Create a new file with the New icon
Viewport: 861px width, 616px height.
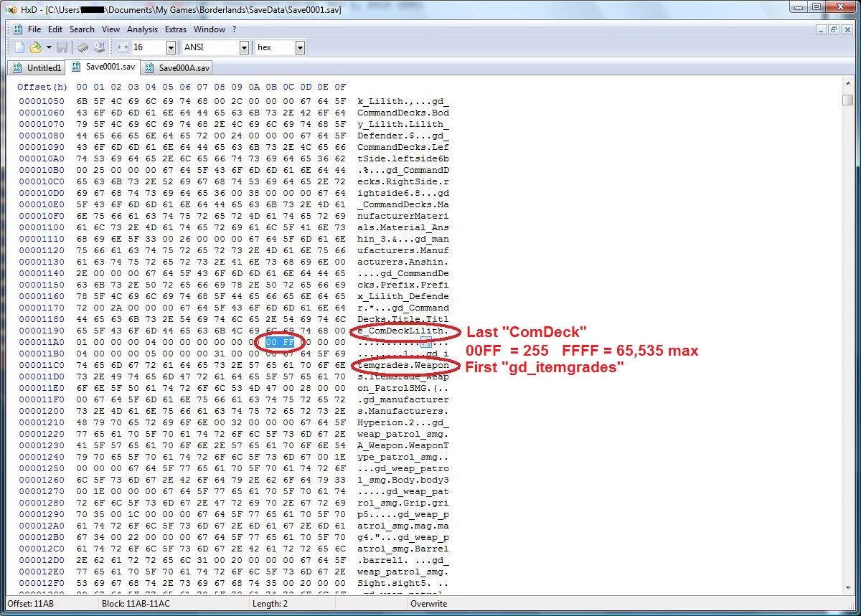(20, 47)
